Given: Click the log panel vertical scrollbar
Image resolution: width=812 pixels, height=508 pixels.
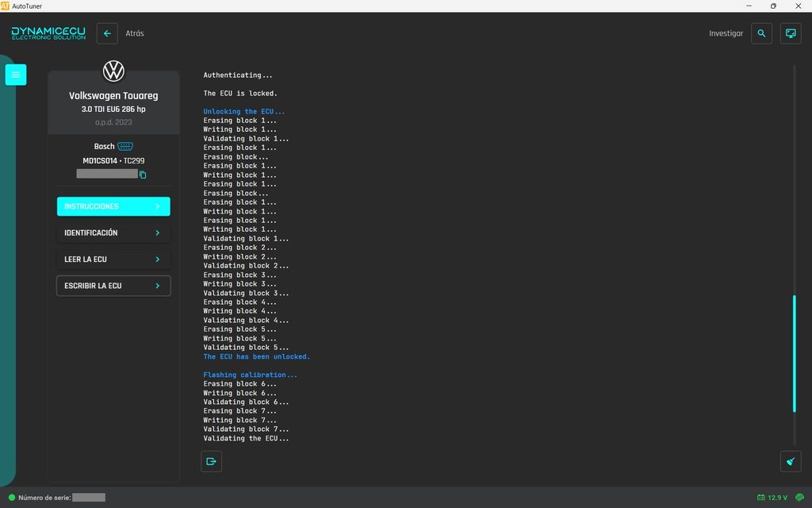Looking at the screenshot, I should (x=795, y=353).
